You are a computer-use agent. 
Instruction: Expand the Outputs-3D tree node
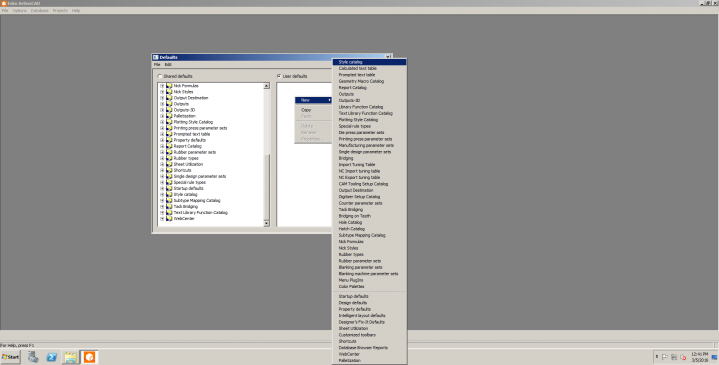tap(162, 110)
